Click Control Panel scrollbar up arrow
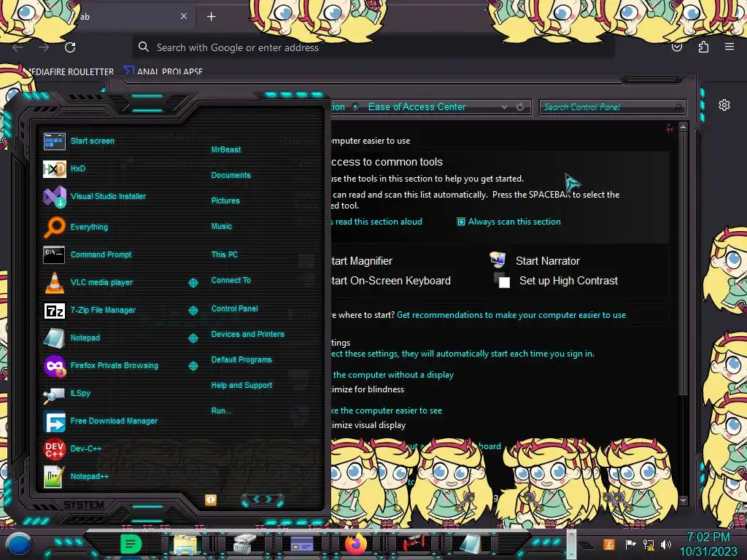The image size is (747, 560). pyautogui.click(x=683, y=127)
